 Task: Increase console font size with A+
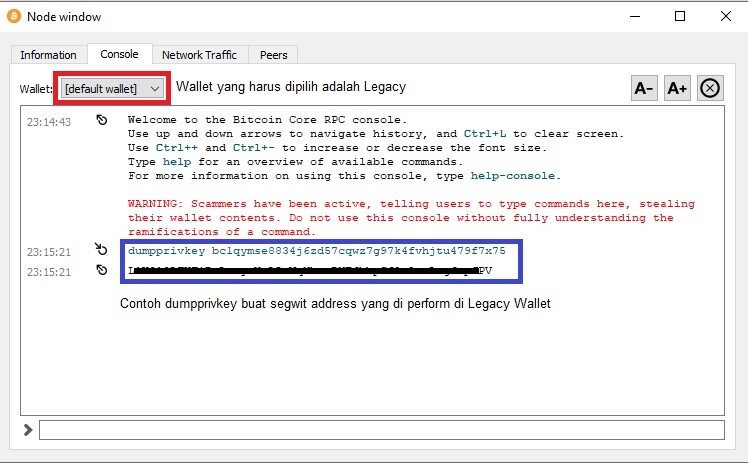pos(677,88)
